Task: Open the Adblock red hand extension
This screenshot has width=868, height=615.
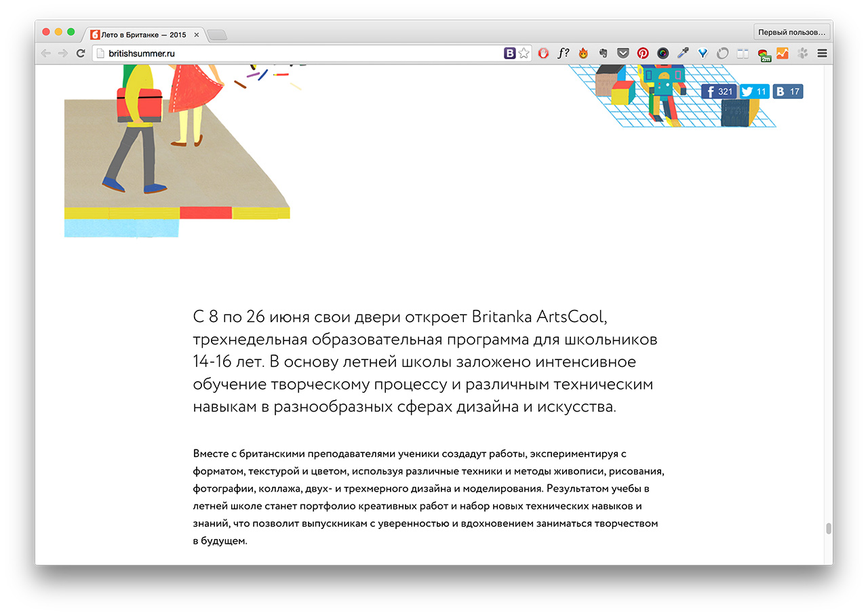Action: (x=543, y=53)
